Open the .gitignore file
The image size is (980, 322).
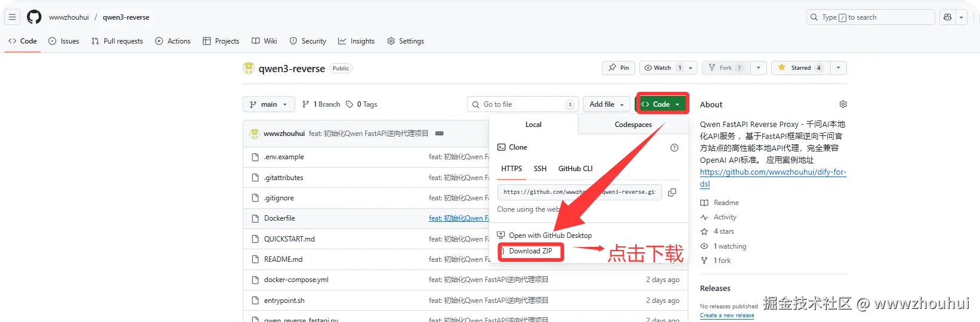[x=279, y=198]
